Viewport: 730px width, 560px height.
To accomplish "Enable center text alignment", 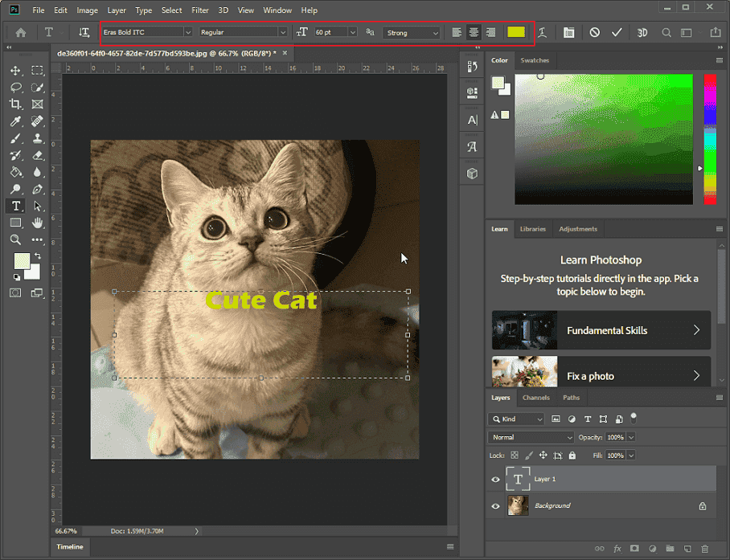I will 474,32.
